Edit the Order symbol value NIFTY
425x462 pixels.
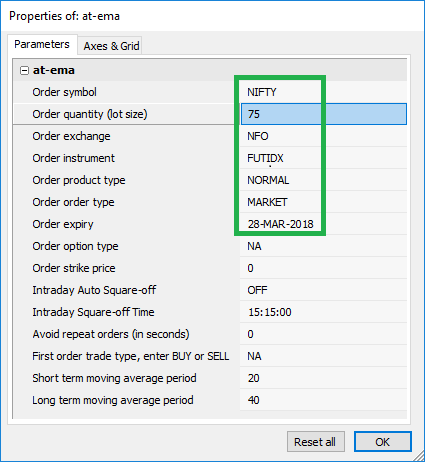(x=323, y=92)
